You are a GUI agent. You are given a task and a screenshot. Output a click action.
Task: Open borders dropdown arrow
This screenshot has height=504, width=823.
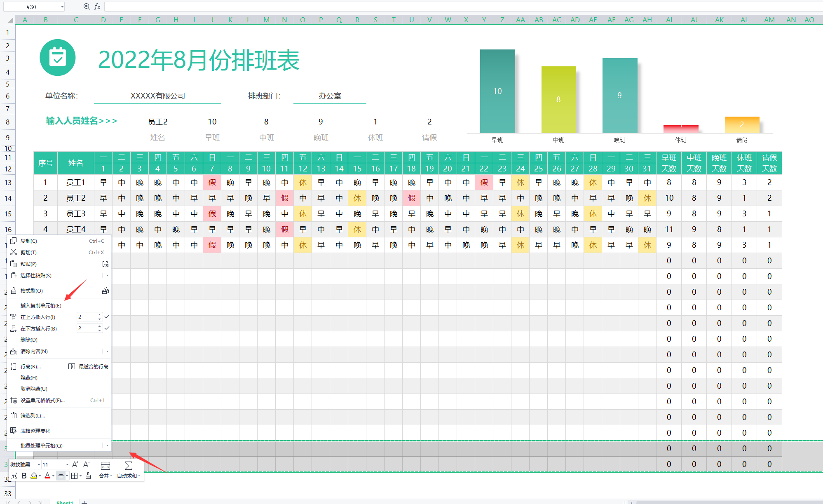pyautogui.click(x=80, y=476)
